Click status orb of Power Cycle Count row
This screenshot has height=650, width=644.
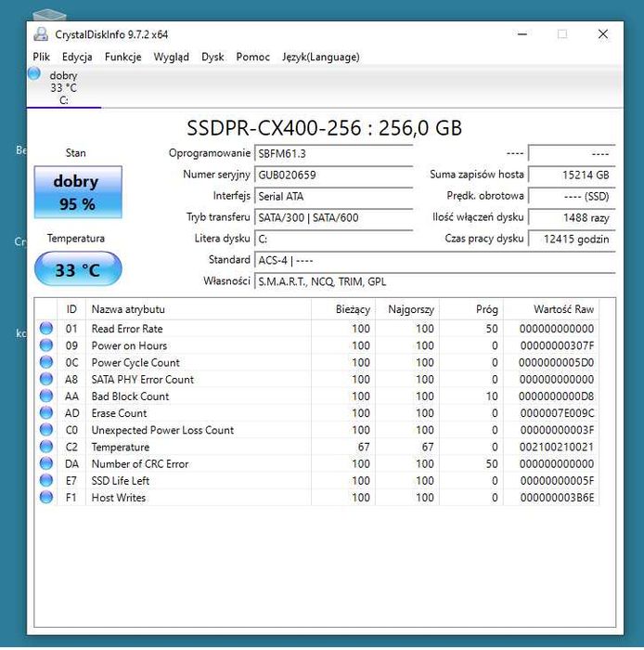[46, 363]
